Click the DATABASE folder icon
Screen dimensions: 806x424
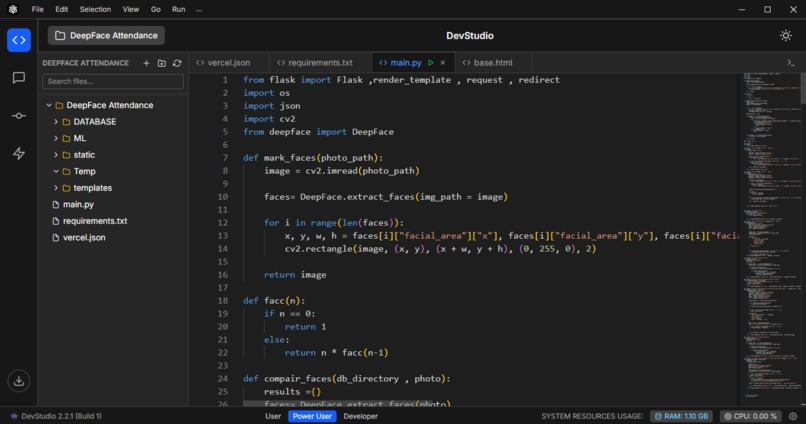pos(66,122)
